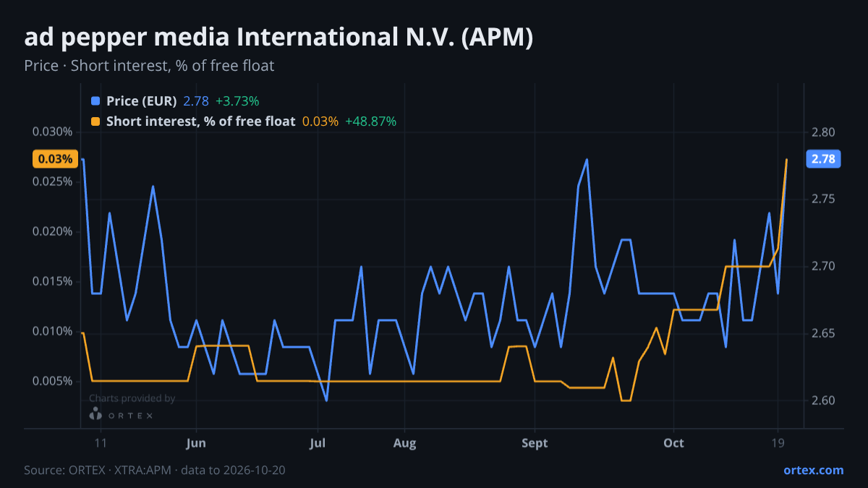Click the 0.025% left axis label
Viewport: 868px width, 488px height.
point(52,181)
